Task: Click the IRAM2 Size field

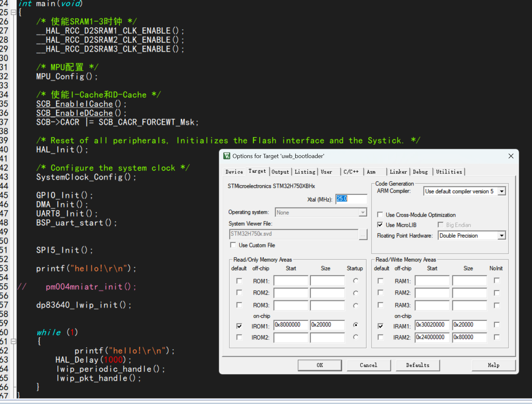Action: 470,338
